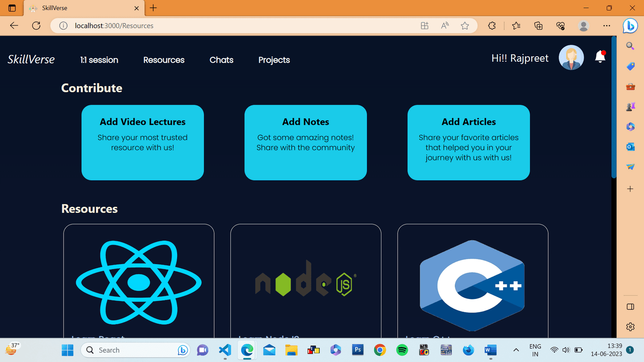644x362 pixels.
Task: Open the Windows Start menu
Action: [x=68, y=350]
